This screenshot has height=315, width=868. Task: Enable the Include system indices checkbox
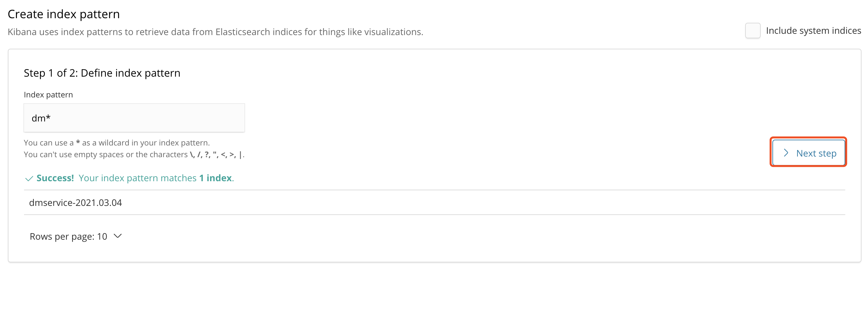coord(752,31)
